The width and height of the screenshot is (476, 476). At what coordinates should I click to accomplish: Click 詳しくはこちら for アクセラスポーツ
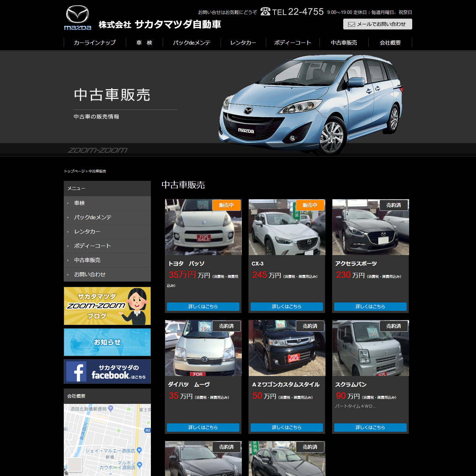pos(370,306)
